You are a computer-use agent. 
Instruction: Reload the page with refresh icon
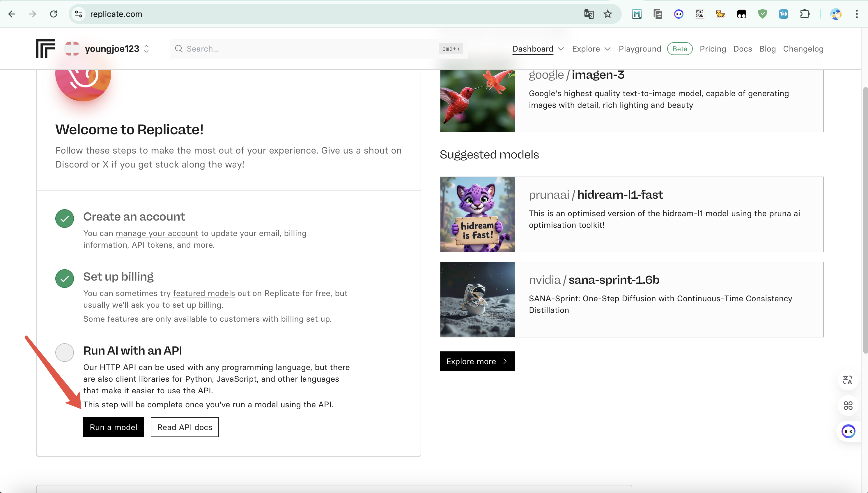54,14
